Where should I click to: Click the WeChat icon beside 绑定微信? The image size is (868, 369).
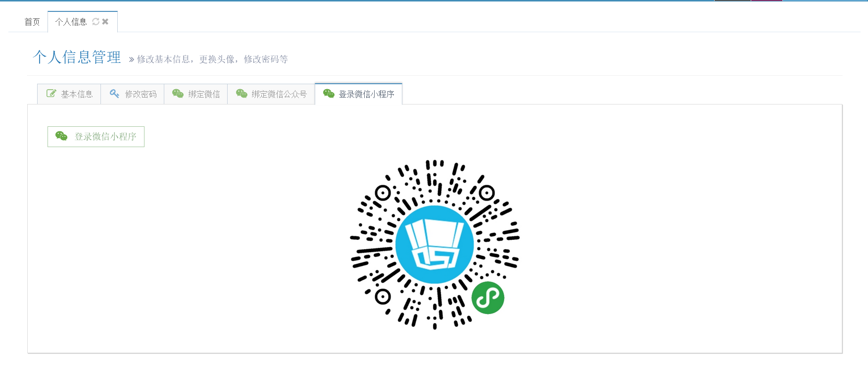[x=178, y=93]
